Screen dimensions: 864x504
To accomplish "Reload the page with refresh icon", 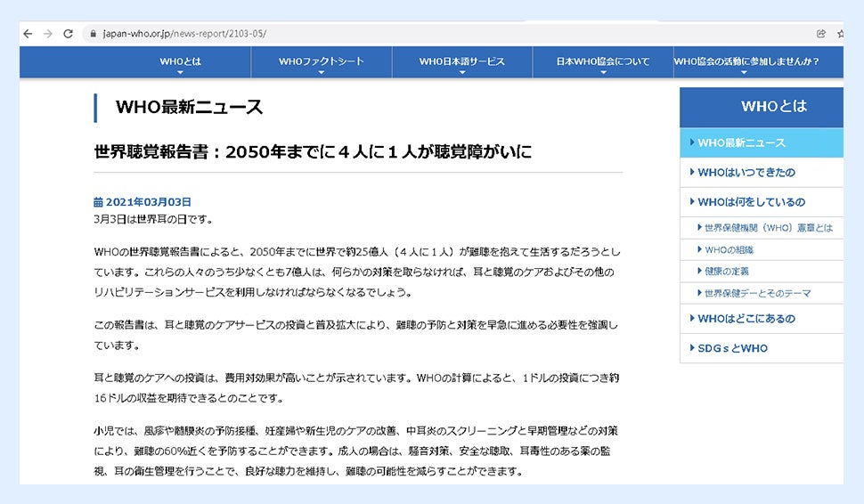I will point(69,34).
